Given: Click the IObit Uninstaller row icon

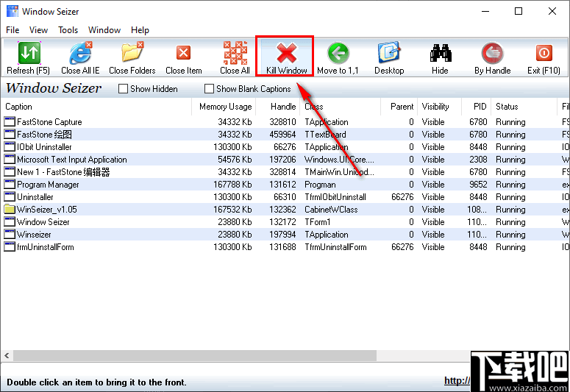Looking at the screenshot, I should tap(10, 147).
